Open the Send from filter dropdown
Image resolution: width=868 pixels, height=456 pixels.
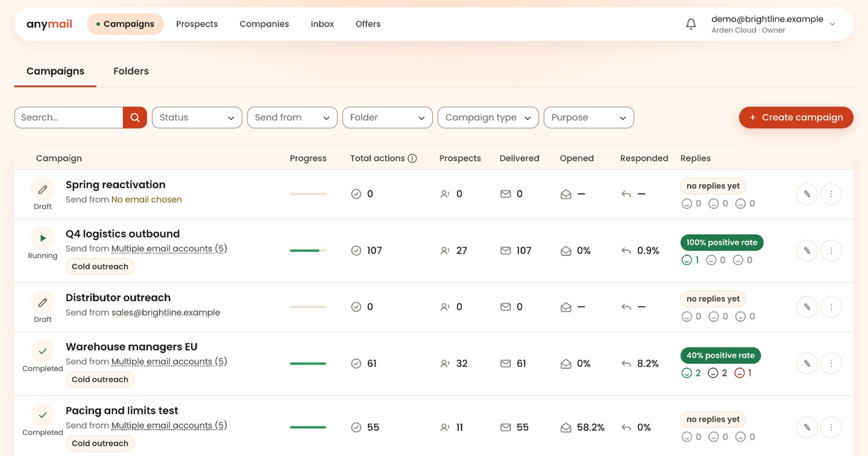pos(292,117)
